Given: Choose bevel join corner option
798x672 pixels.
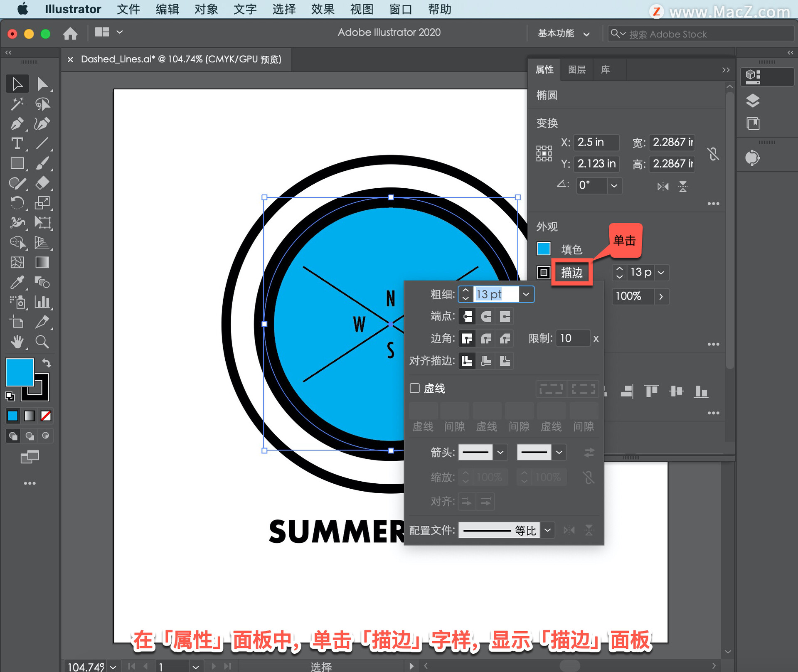Looking at the screenshot, I should click(x=505, y=339).
